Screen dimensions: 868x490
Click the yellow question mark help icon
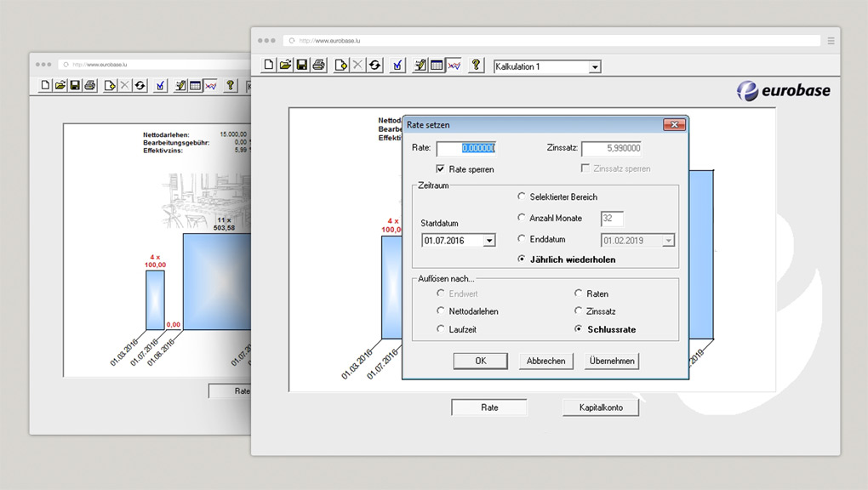coord(476,66)
